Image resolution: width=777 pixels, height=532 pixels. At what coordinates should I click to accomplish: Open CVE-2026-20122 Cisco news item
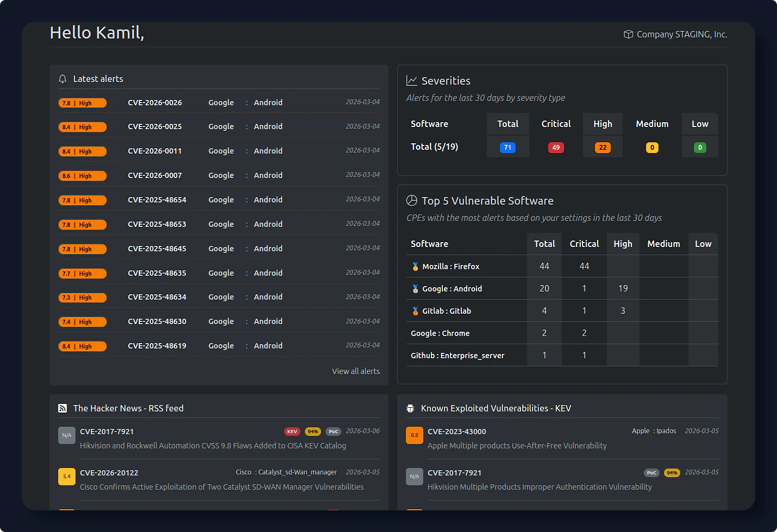[x=109, y=473]
